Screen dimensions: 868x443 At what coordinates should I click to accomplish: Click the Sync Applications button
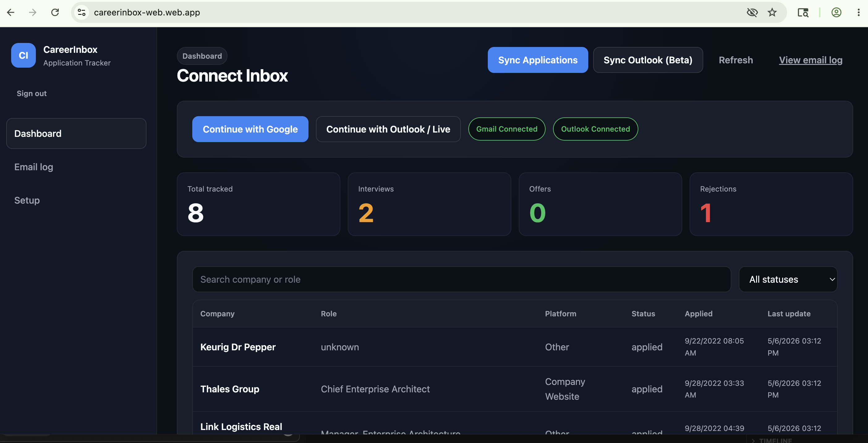(x=538, y=60)
